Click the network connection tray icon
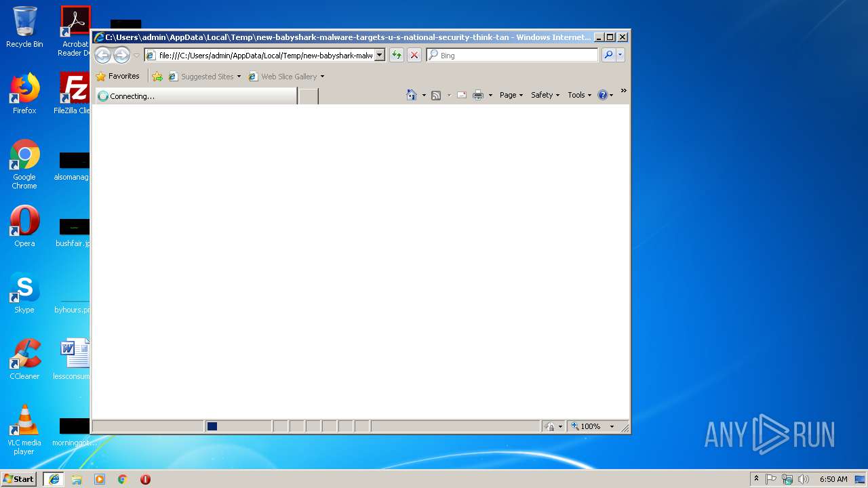The height and width of the screenshot is (488, 868). [787, 479]
